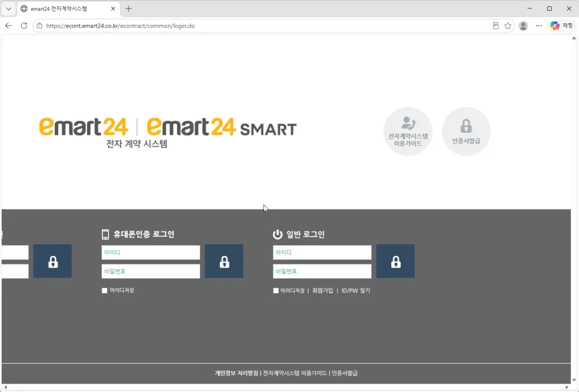Open footer link 인증서발급

pyautogui.click(x=344, y=373)
